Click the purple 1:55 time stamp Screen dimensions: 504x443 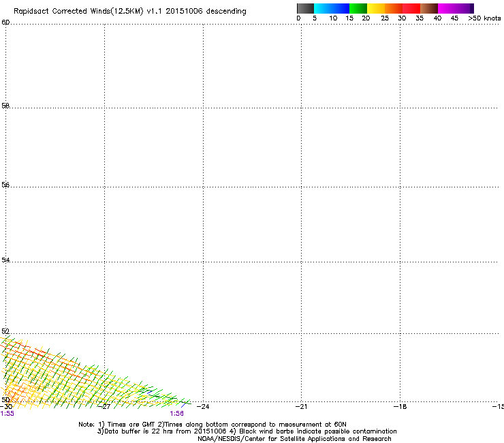coord(7,414)
